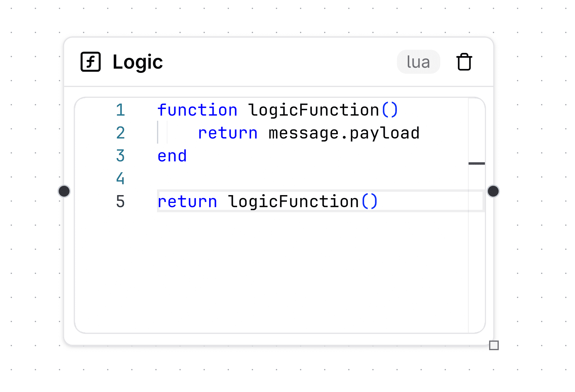
Task: Click the node header bar
Action: click(x=271, y=62)
